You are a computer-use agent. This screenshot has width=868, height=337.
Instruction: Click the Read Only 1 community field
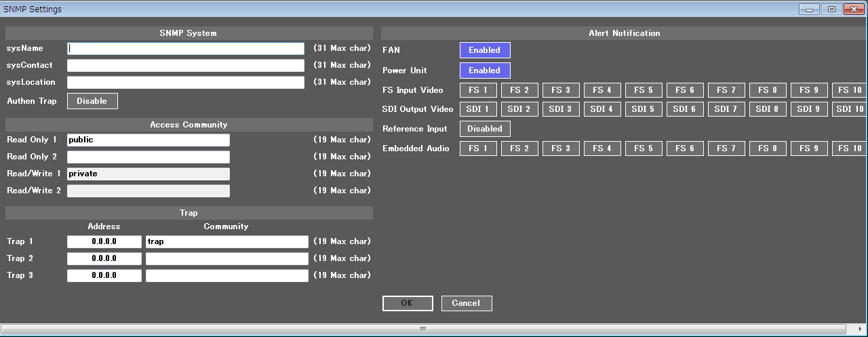coord(149,140)
